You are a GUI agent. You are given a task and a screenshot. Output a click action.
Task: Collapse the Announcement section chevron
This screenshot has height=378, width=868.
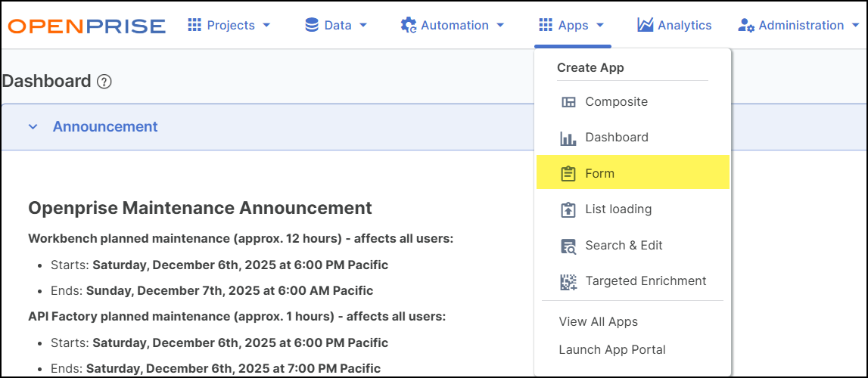click(33, 126)
